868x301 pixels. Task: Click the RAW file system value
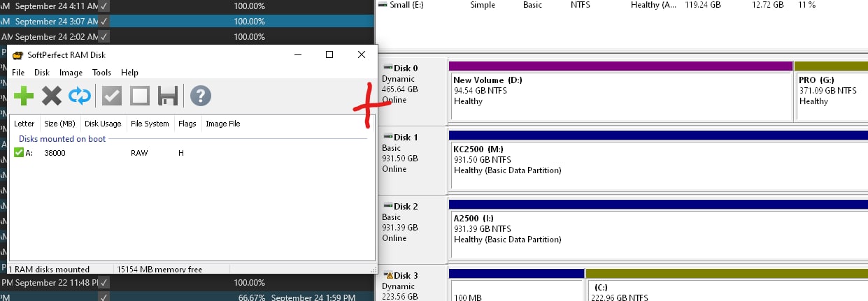pos(139,153)
